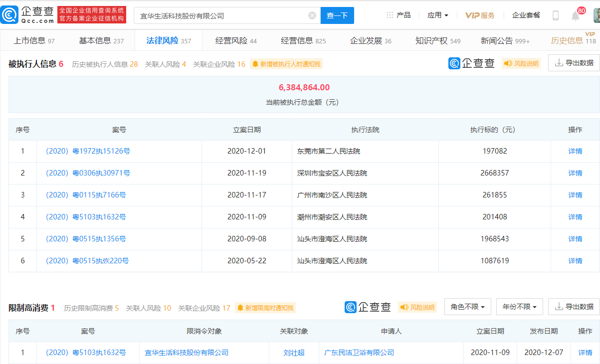
Task: Open the 角色不限 dropdown
Action: pyautogui.click(x=468, y=307)
